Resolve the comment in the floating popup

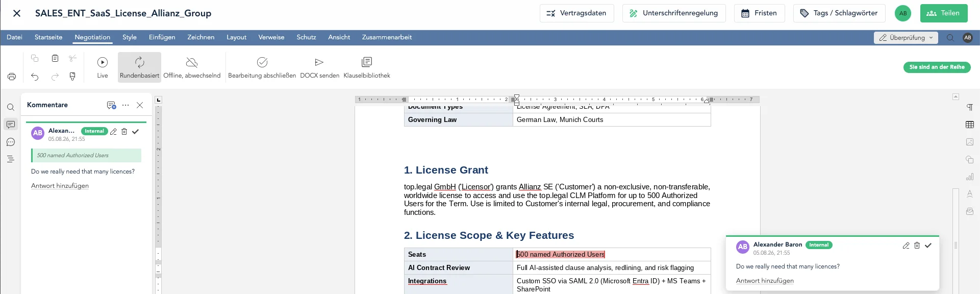click(x=928, y=246)
